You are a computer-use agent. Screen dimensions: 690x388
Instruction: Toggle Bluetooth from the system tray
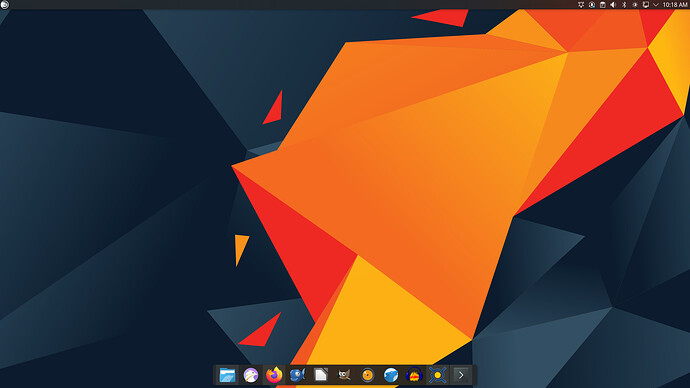coord(624,5)
